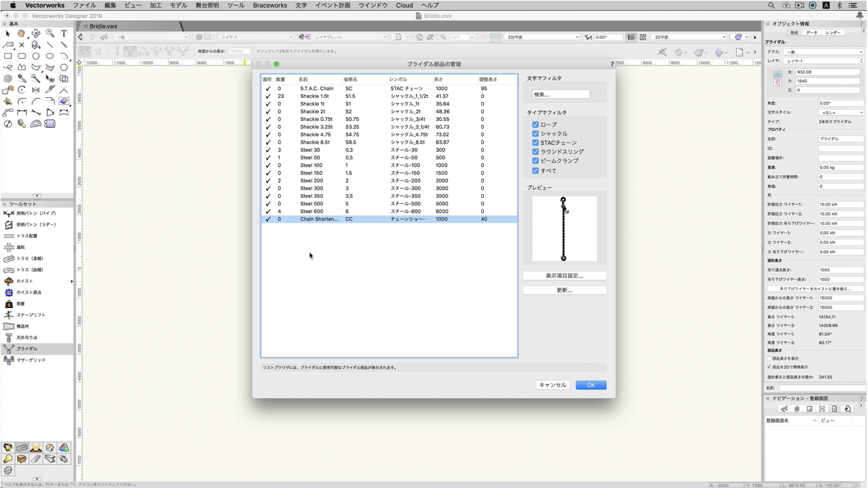The height and width of the screenshot is (488, 868).
Task: Toggle 部品を3Dで簡略表示 checkbox
Action: tap(769, 367)
